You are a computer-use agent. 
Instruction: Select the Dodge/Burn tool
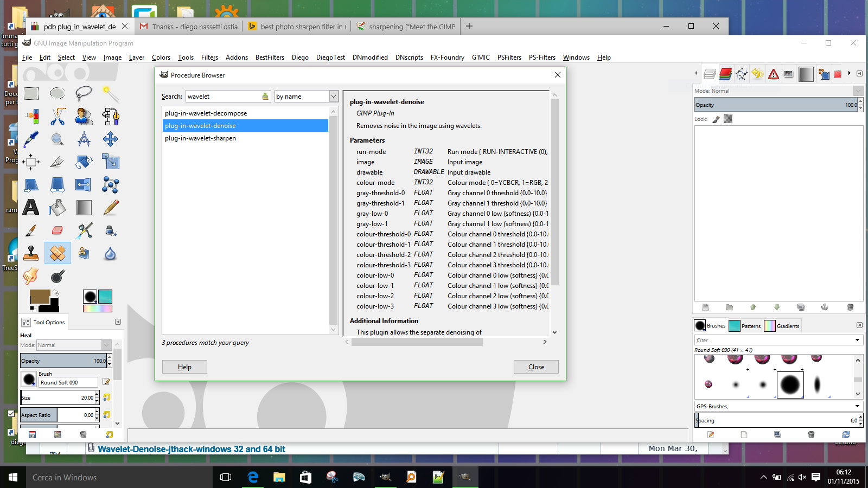point(58,275)
